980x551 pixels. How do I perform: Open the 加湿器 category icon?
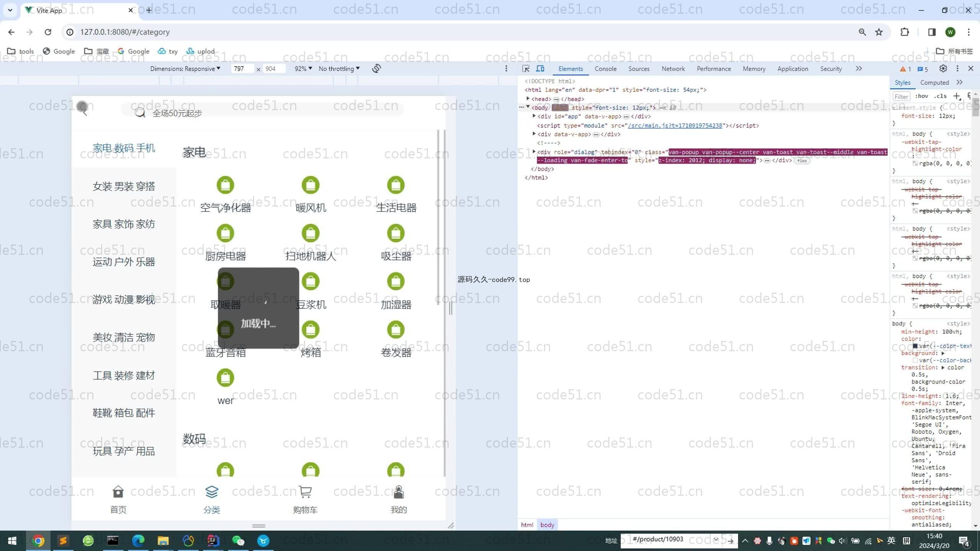396,282
